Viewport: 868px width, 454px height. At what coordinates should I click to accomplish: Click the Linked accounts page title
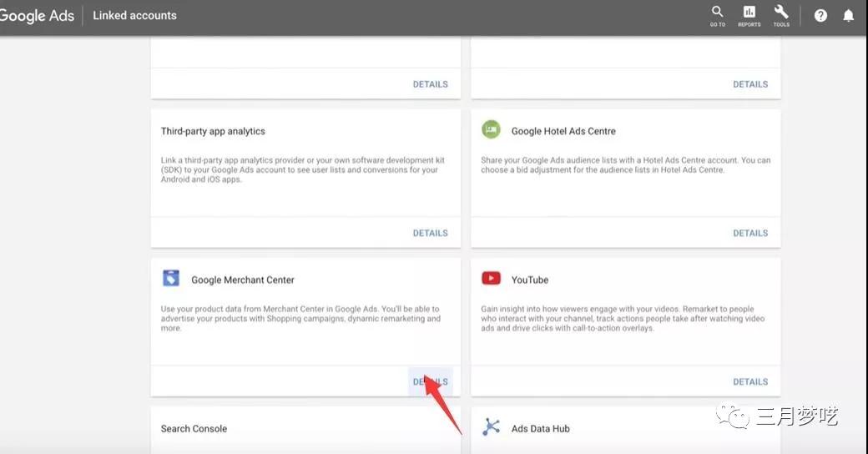tap(134, 16)
